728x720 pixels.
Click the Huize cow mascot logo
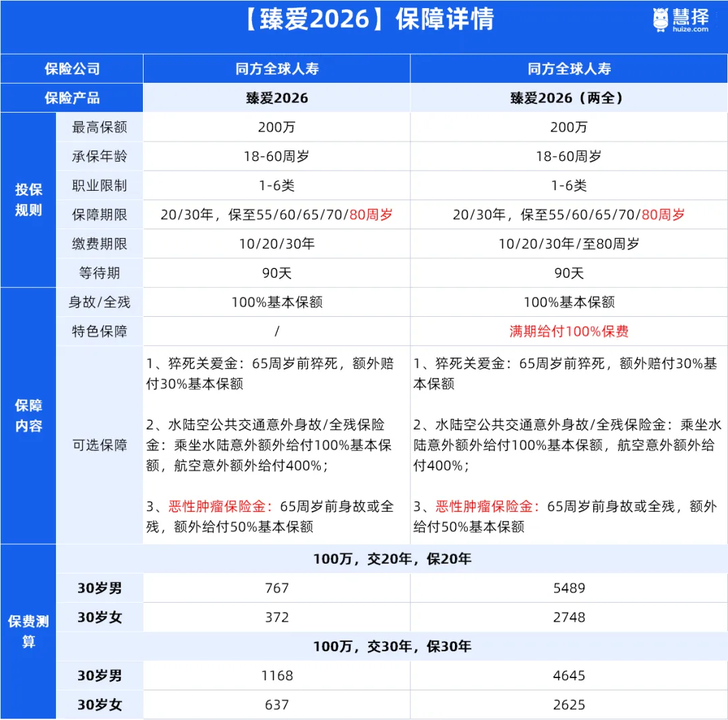pos(662,20)
